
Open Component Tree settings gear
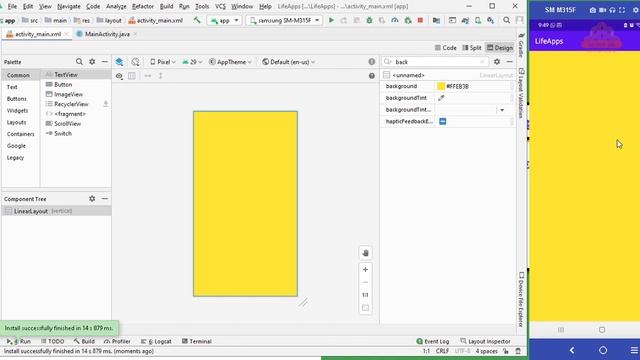click(x=92, y=198)
